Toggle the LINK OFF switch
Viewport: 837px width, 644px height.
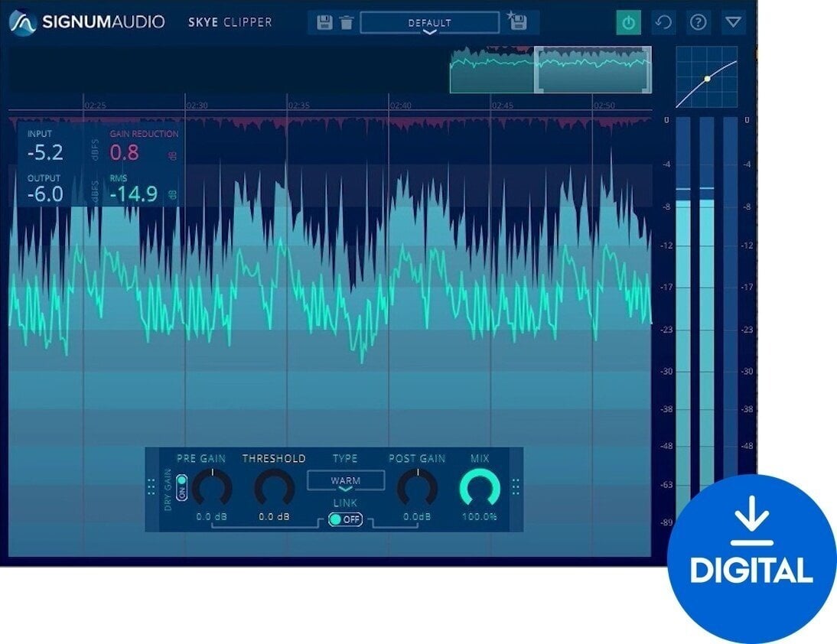345,519
